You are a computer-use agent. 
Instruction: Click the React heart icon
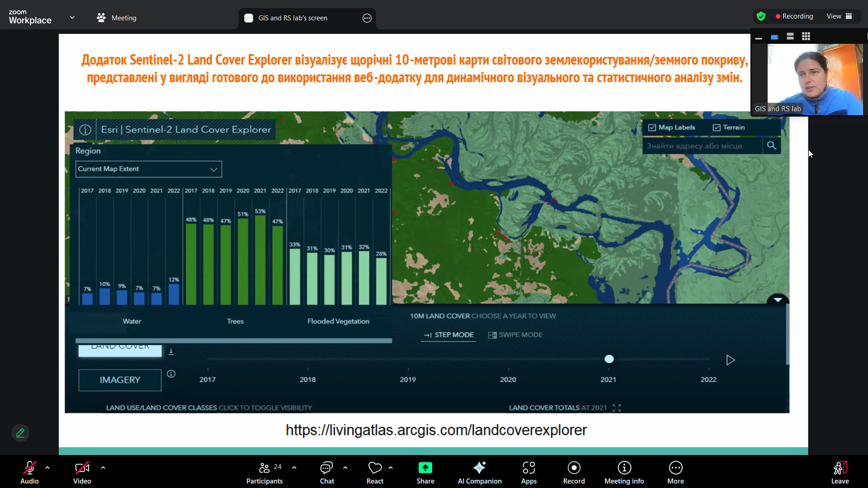(x=375, y=468)
